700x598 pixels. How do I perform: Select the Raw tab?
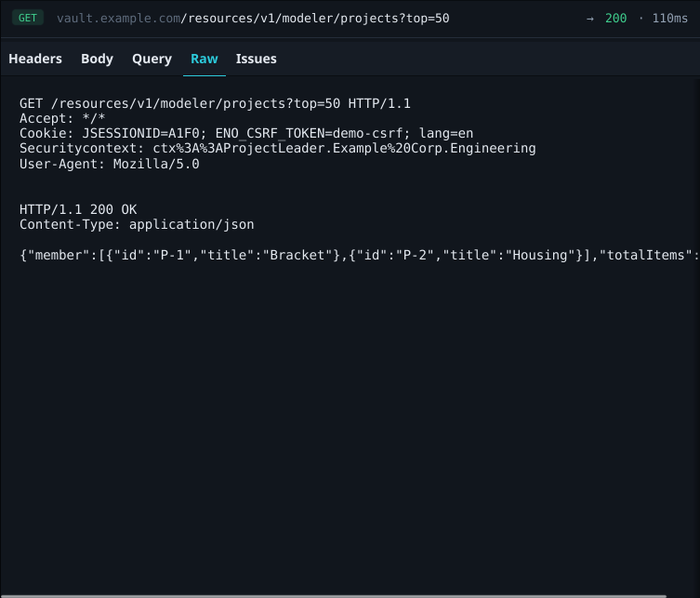click(x=204, y=59)
